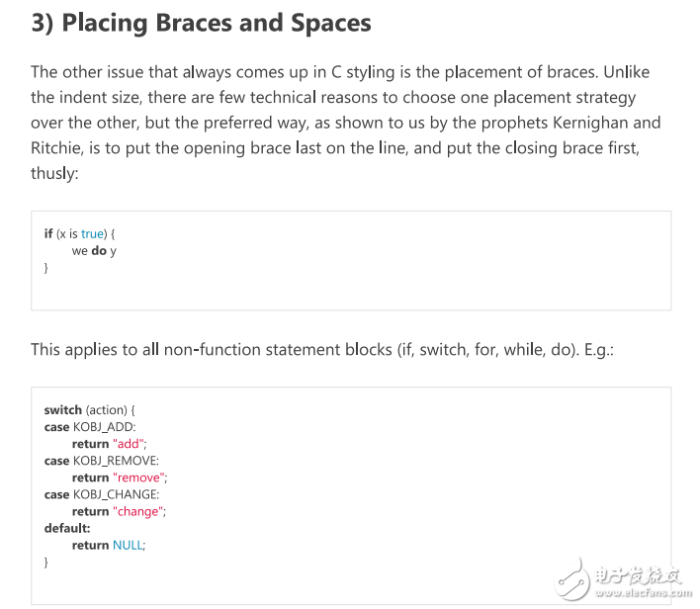
Task: Select the red "remove" string literal
Action: pyautogui.click(x=138, y=478)
